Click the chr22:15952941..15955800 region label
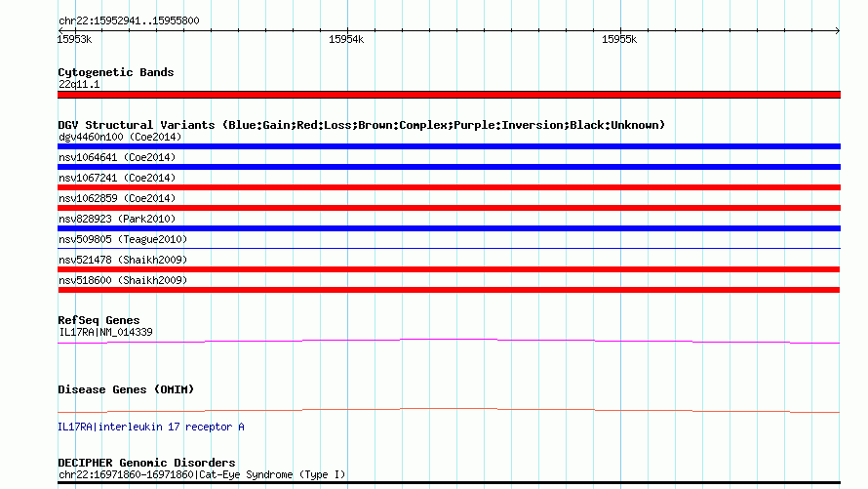Viewport: 868px width, 489px height. coord(129,20)
